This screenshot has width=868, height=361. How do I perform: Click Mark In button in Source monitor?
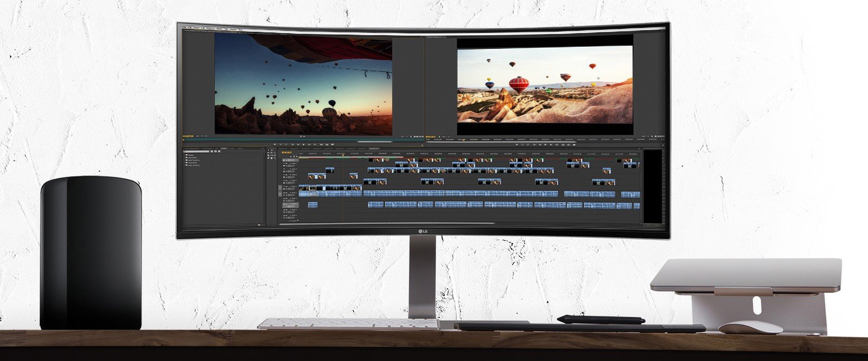point(280,144)
